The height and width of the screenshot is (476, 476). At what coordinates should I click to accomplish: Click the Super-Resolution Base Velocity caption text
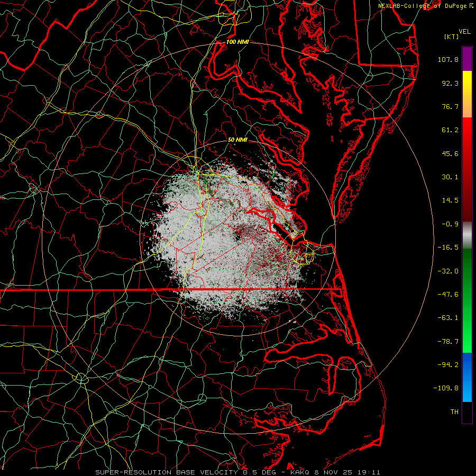tap(237, 472)
